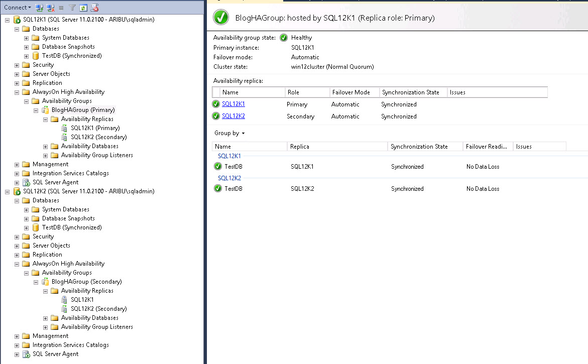Expand Availability Group Listeners under BlogHAGroup (Secondary)
Viewport: 588px width, 364px height.
click(x=45, y=326)
